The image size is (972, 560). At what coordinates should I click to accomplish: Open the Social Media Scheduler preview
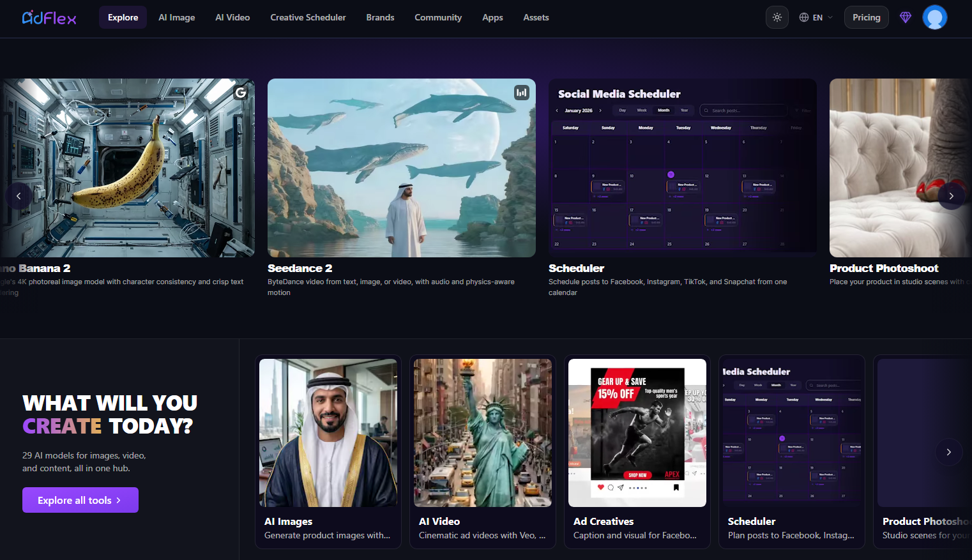click(x=683, y=168)
